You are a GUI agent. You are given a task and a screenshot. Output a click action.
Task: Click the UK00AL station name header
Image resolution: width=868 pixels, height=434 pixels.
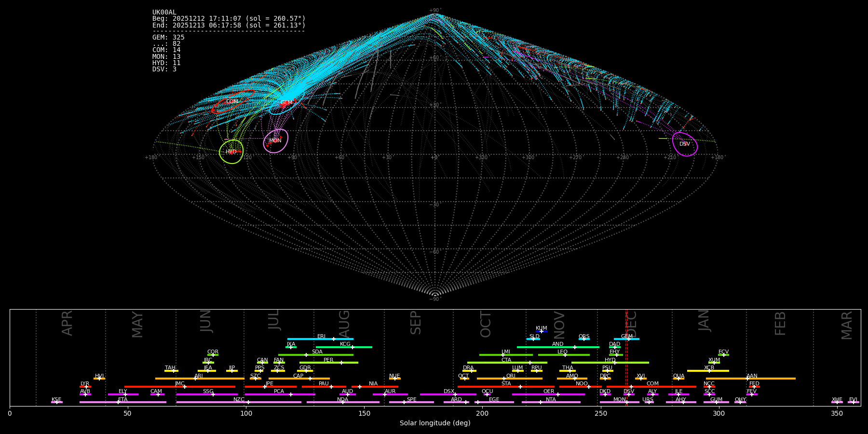click(x=164, y=13)
